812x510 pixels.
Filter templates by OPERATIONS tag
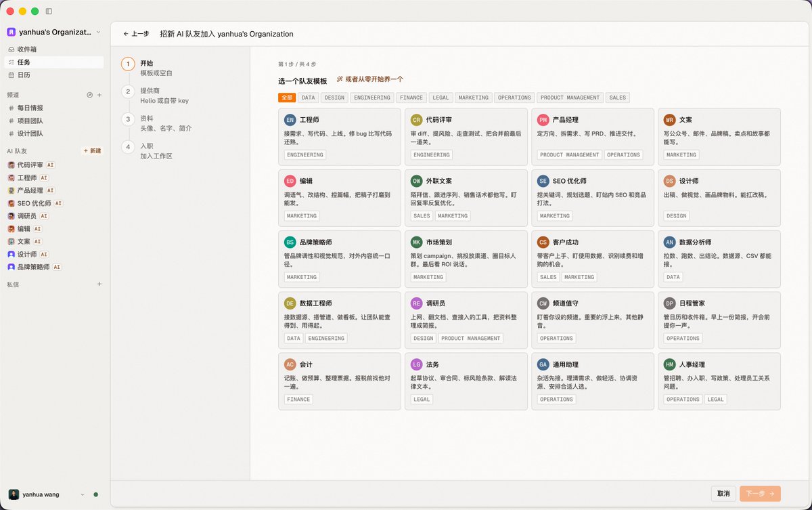[515, 98]
